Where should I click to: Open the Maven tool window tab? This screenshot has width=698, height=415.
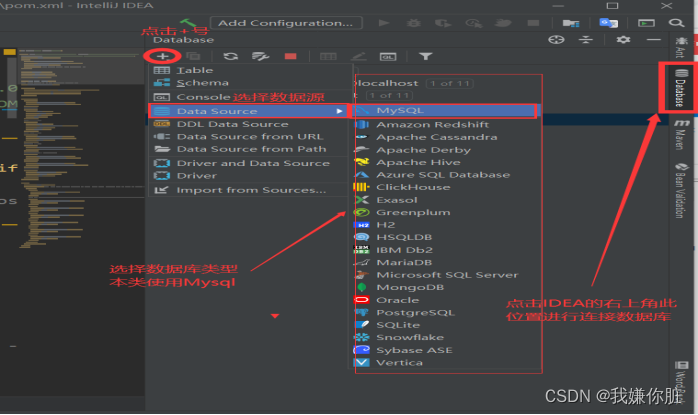click(681, 134)
